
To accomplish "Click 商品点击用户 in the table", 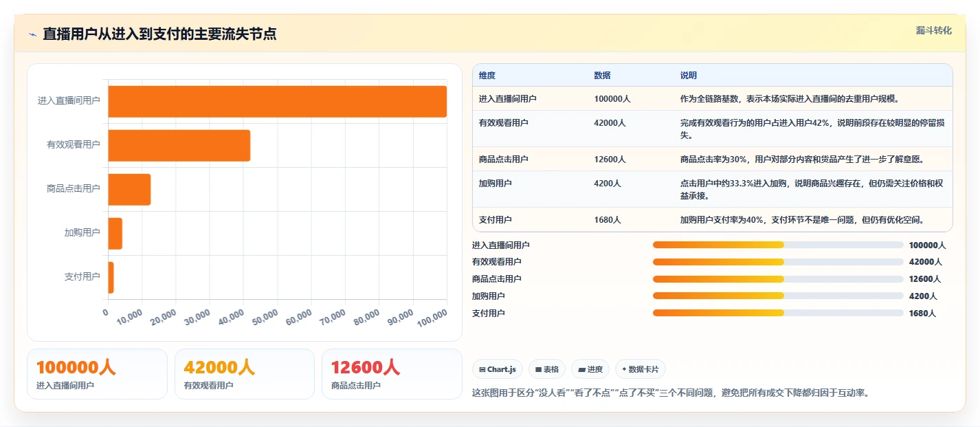I will coord(504,160).
